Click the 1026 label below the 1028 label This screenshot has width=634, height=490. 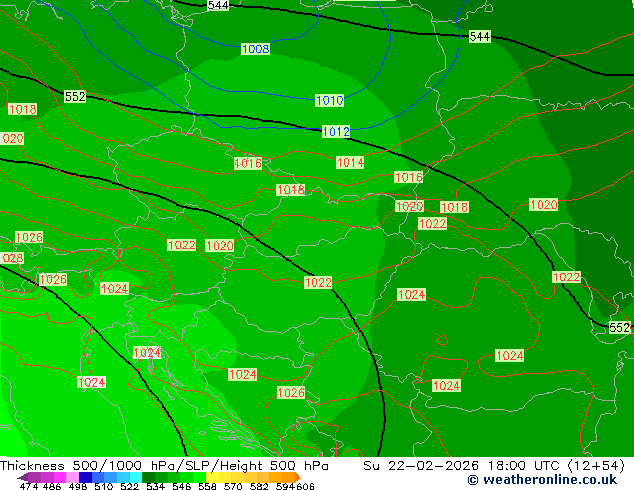click(53, 279)
